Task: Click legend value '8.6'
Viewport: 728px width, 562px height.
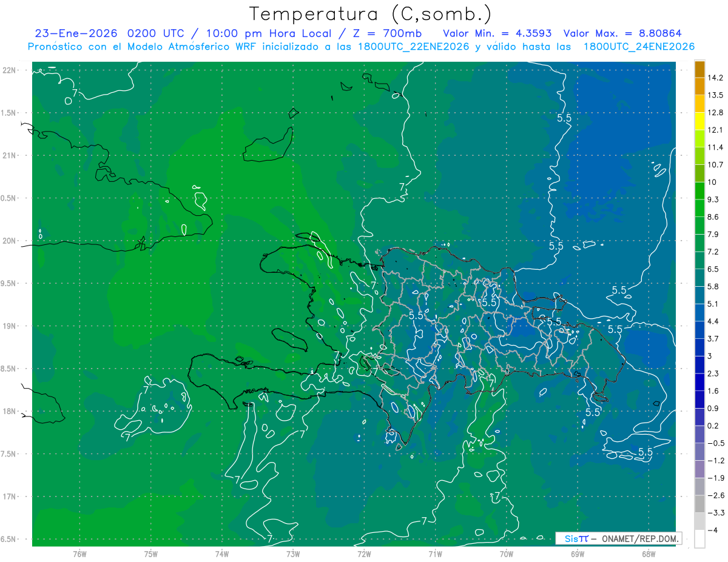Action: coord(712,217)
